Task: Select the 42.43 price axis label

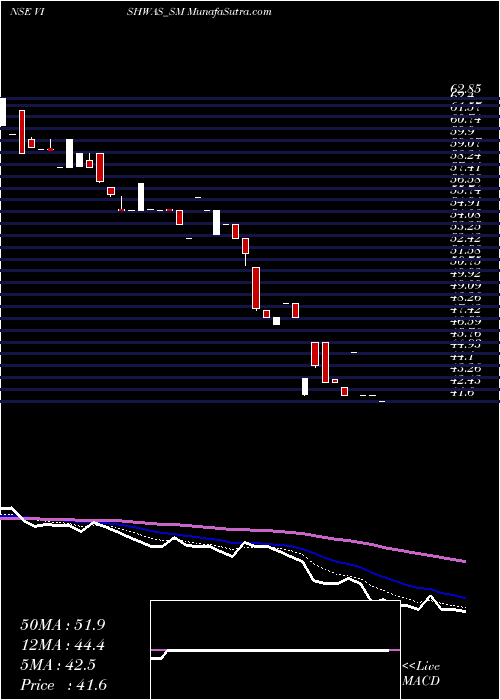Action: click(465, 382)
